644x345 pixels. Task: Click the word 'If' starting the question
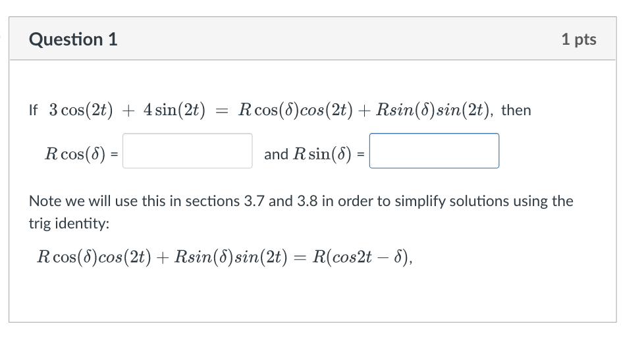point(33,110)
